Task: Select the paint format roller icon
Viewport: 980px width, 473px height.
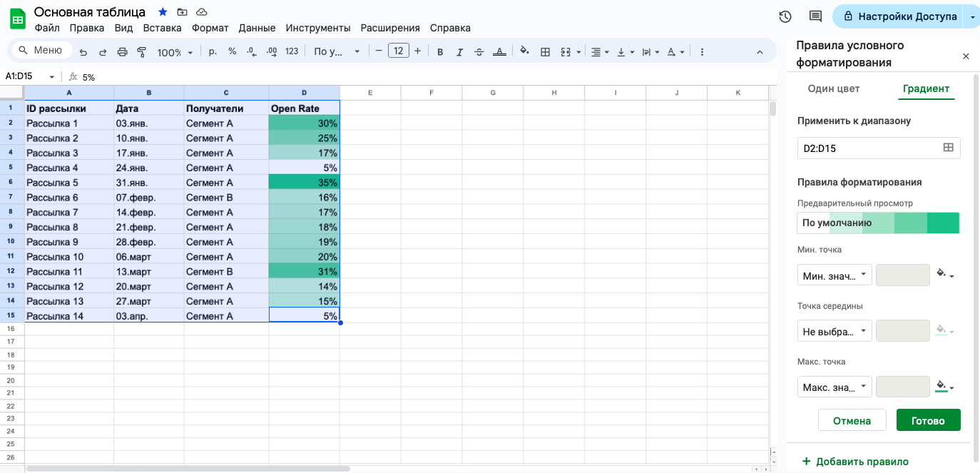Action: pyautogui.click(x=141, y=52)
